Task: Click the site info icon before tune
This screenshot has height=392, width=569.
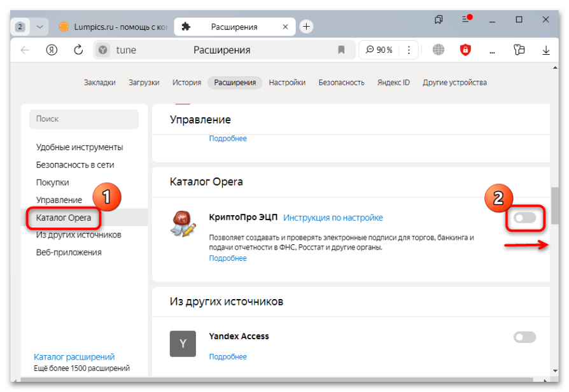Action: coord(103,50)
